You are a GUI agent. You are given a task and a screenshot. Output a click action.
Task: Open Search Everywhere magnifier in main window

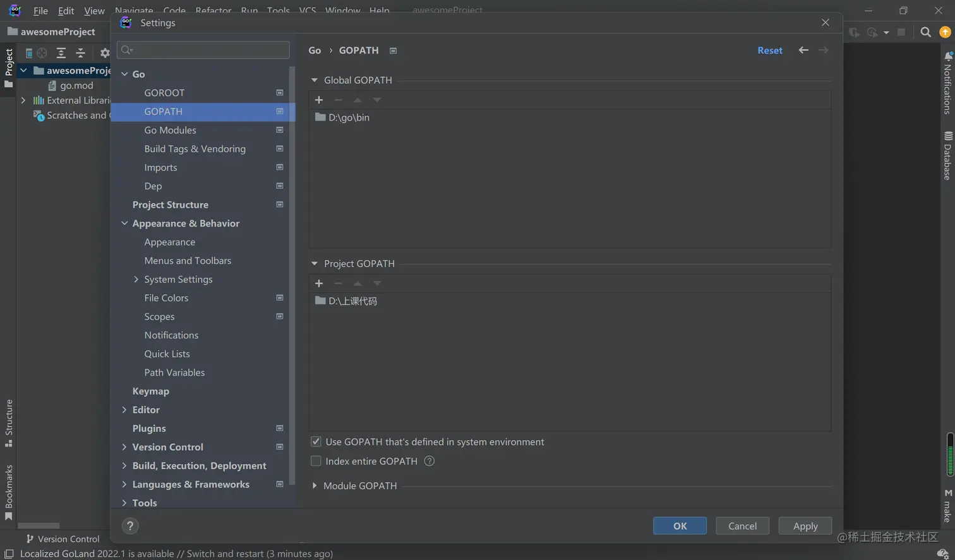point(926,32)
